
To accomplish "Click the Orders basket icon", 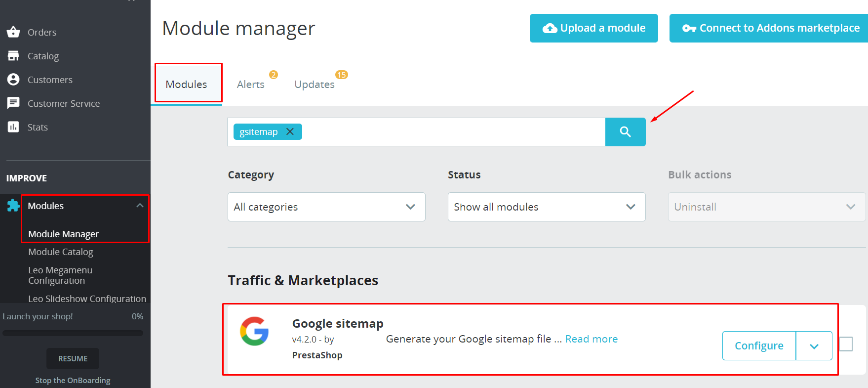I will 13,32.
